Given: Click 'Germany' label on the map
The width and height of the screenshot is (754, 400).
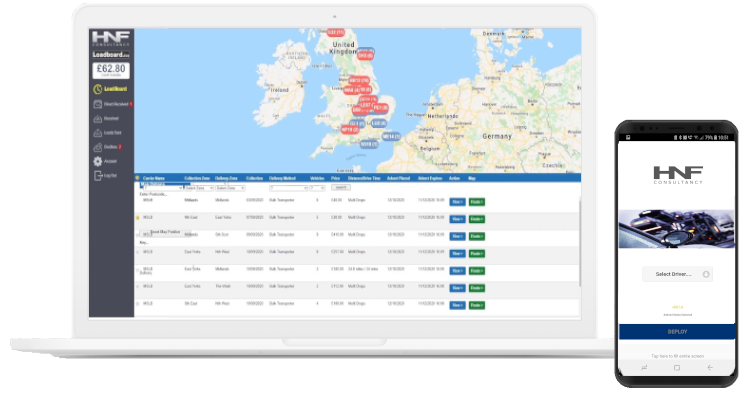Looking at the screenshot, I should tap(497, 137).
